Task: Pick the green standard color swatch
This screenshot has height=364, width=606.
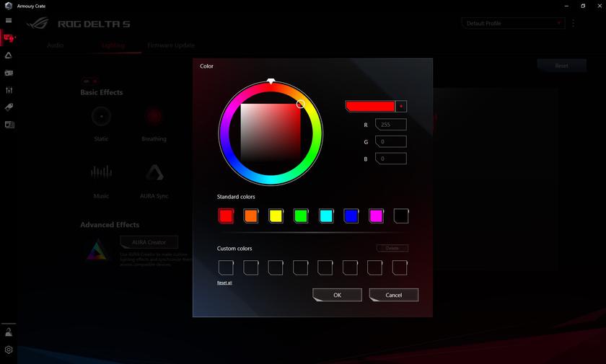Action: 301,216
